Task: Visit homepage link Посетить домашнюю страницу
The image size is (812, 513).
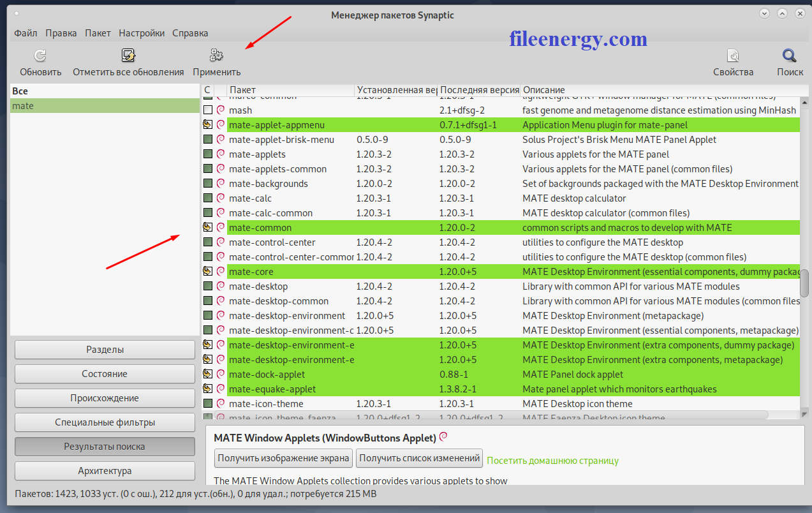Action: [x=552, y=461]
